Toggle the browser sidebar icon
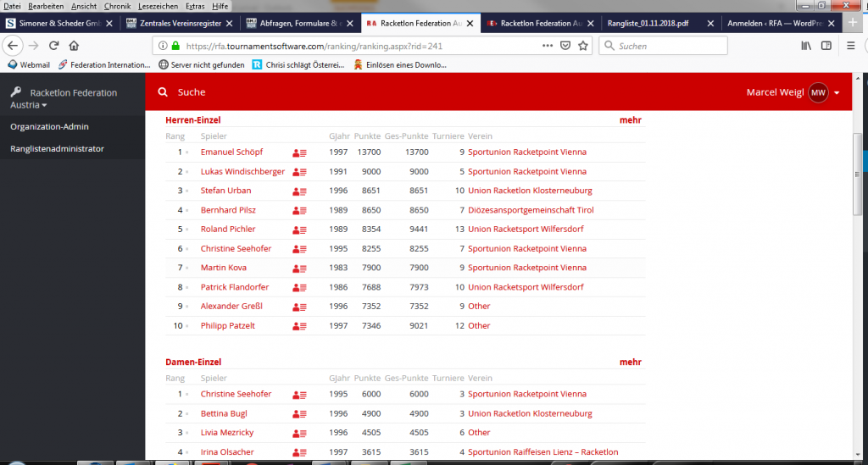868x465 pixels. click(x=826, y=46)
